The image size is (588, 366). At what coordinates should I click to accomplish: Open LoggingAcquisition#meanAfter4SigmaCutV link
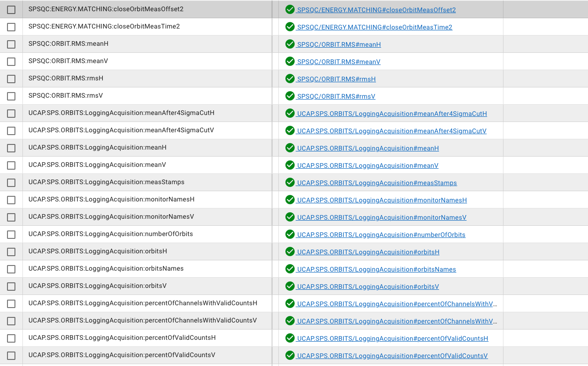391,131
